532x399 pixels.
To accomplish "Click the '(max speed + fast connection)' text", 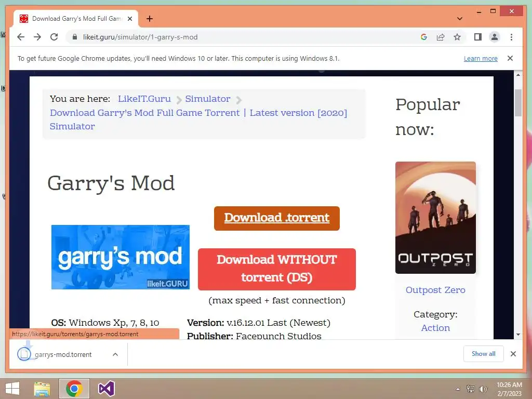I will (276, 300).
